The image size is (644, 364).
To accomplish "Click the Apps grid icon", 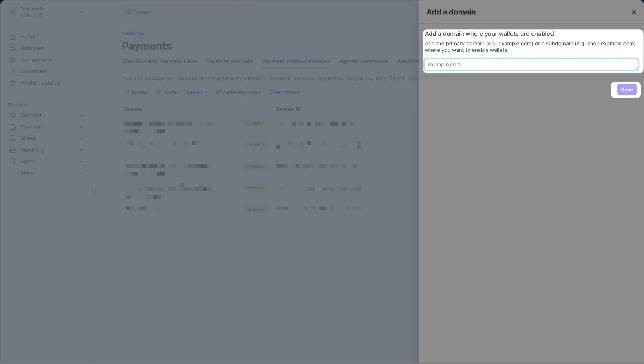I will 13,162.
